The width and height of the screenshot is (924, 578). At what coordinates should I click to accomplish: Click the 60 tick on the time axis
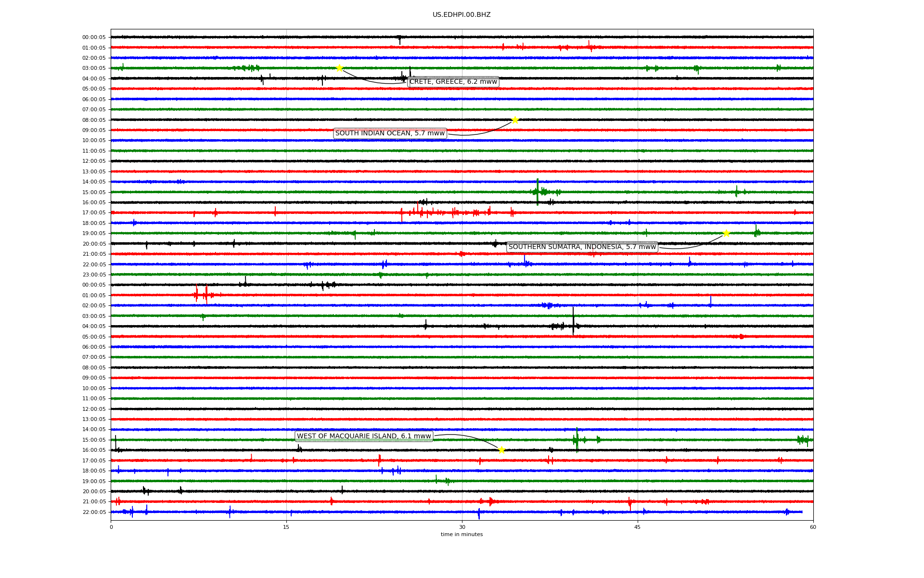click(813, 527)
